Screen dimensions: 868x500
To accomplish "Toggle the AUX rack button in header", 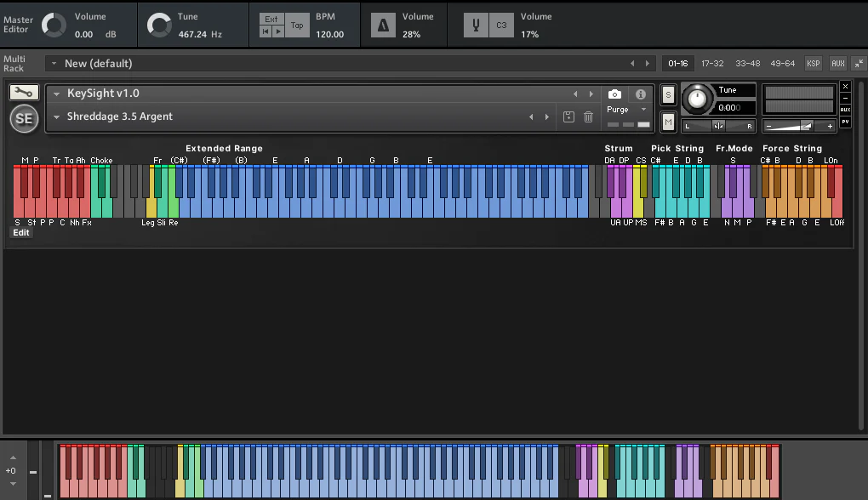I will (x=838, y=64).
